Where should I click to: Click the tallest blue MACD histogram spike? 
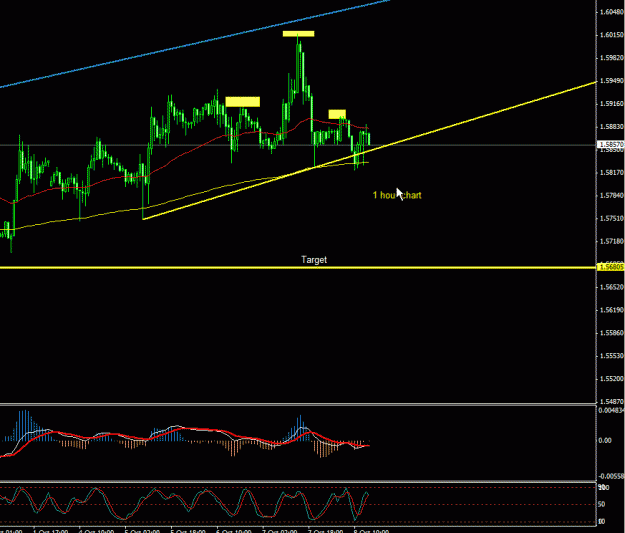pyautogui.click(x=25, y=425)
